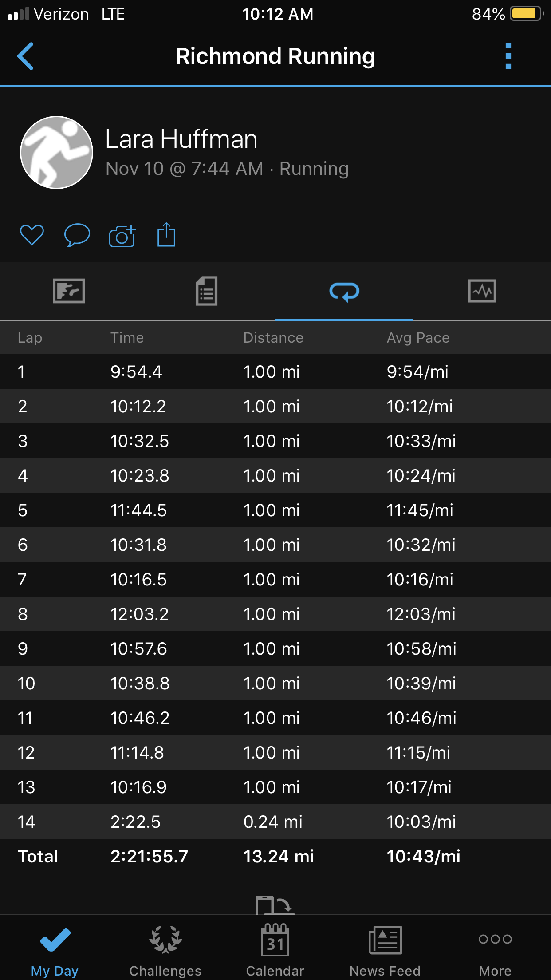
Task: Tap the back arrow
Action: click(26, 56)
